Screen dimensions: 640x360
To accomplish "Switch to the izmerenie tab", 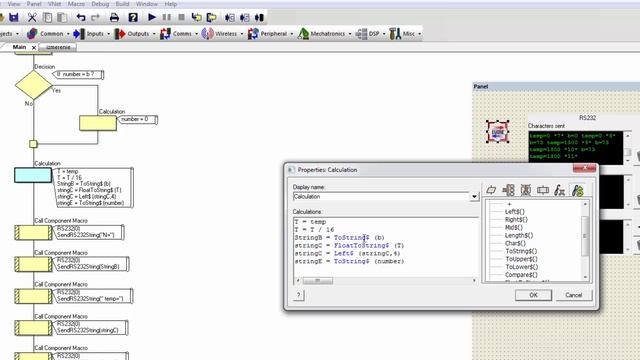I will (58, 47).
